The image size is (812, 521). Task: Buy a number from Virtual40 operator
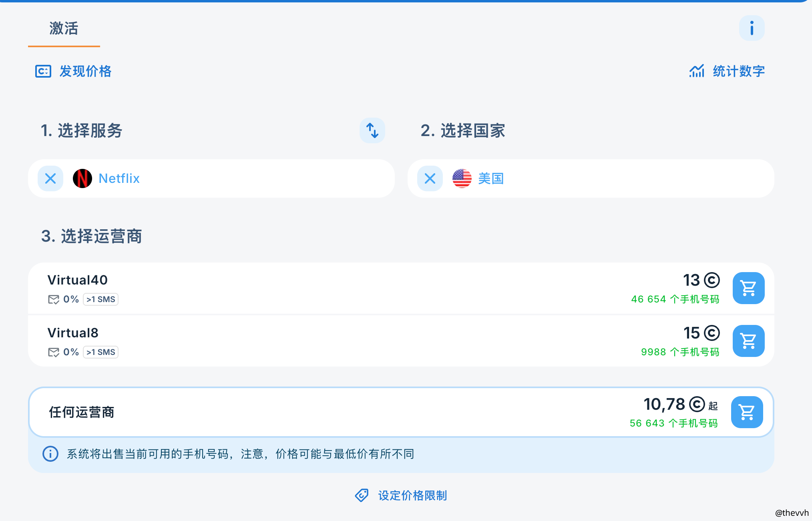[x=748, y=288]
